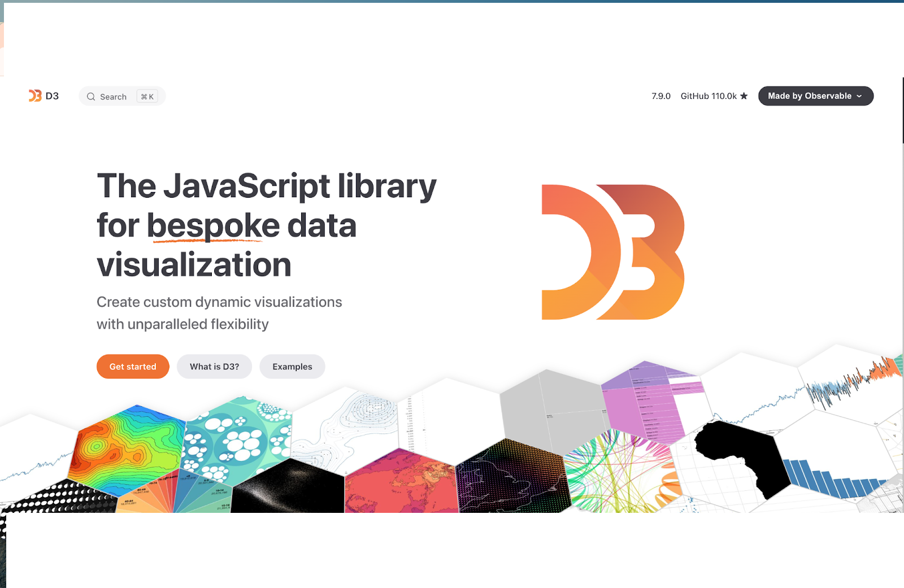This screenshot has height=588, width=904.
Task: Open the dark dotted vector field hexagon
Action: click(x=512, y=476)
